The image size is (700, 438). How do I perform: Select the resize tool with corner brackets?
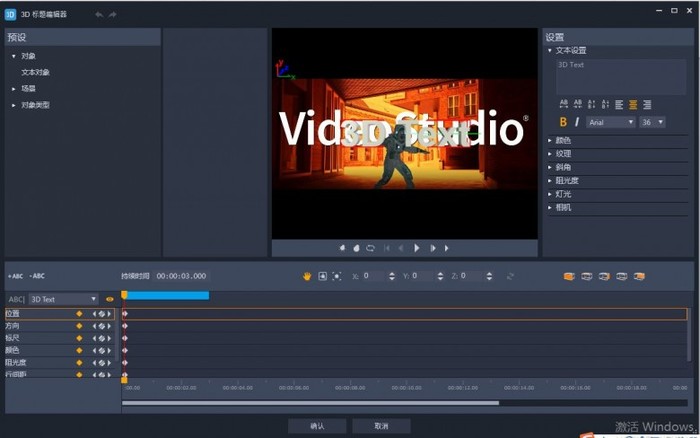337,276
